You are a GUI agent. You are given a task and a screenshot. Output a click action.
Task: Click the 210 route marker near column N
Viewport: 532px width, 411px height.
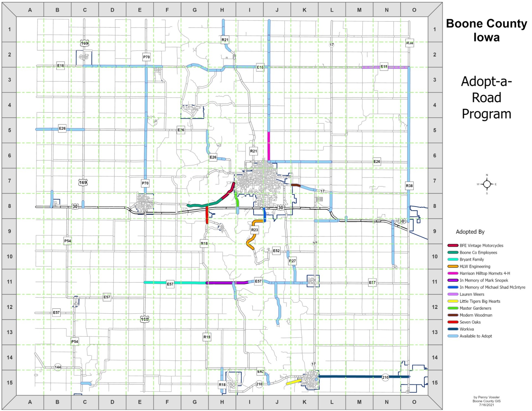(385, 377)
